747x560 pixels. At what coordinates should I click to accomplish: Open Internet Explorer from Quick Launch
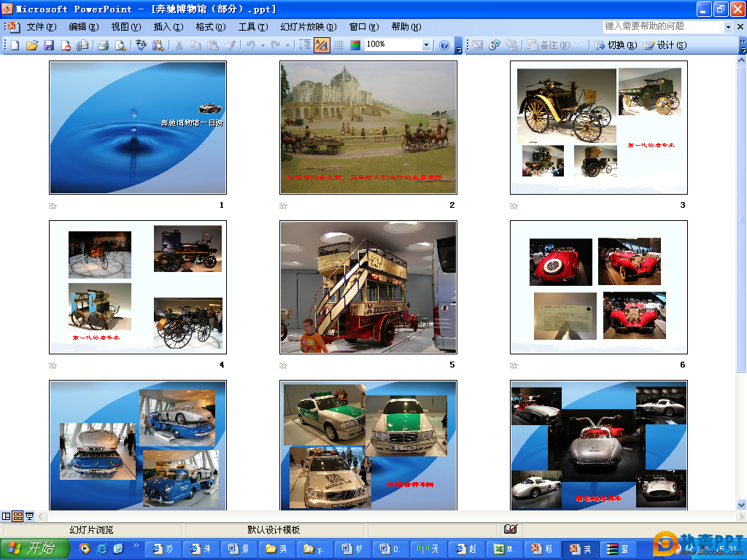101,549
